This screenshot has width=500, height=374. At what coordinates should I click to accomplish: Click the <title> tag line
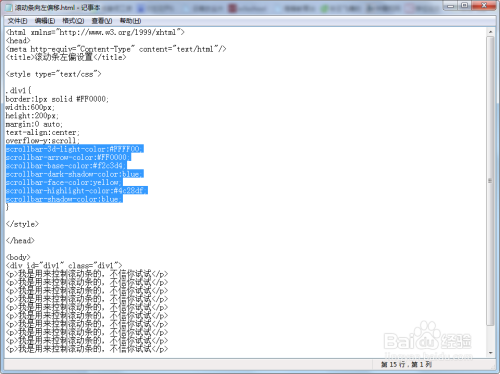66,57
